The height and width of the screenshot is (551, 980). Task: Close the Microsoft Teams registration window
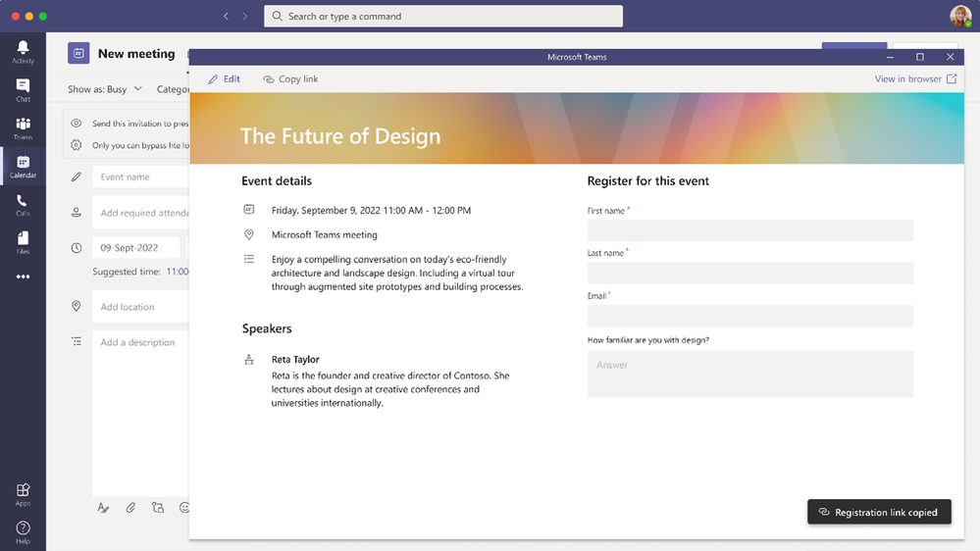pyautogui.click(x=950, y=57)
